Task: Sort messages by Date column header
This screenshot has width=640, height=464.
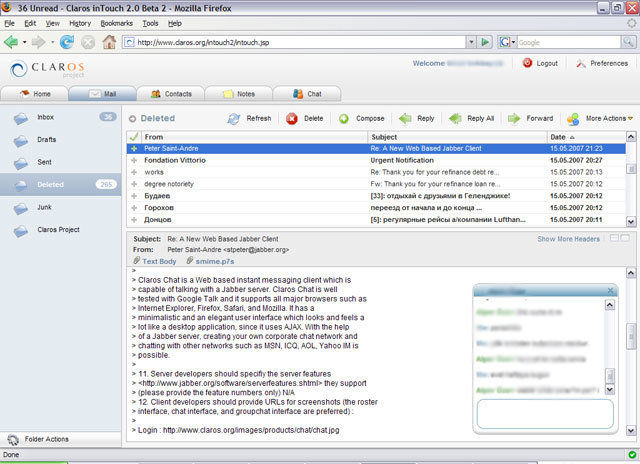Action: point(586,137)
